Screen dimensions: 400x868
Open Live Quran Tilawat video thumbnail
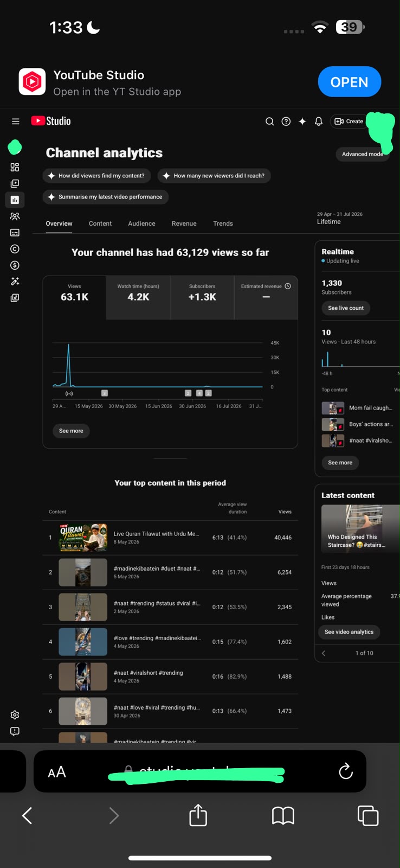83,538
